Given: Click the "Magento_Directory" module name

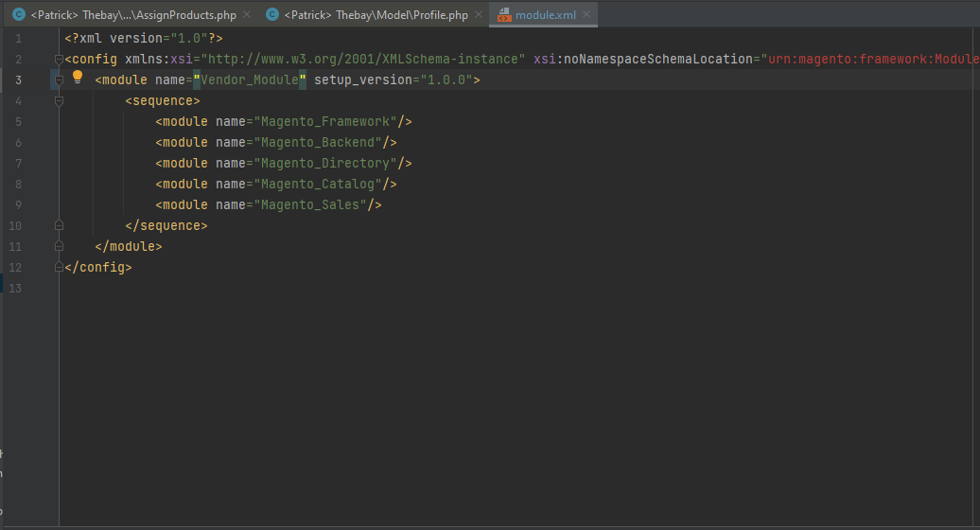Looking at the screenshot, I should point(325,163).
